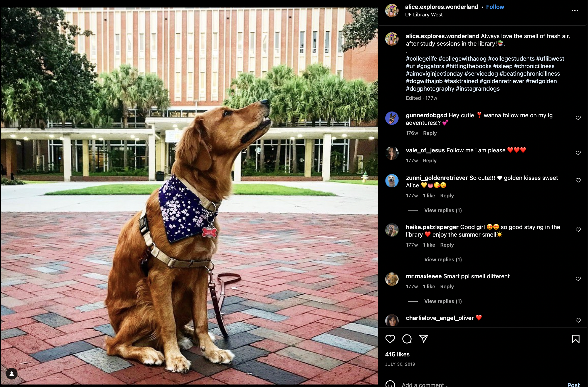Reply to gunnerdobgsd's comment

(430, 133)
